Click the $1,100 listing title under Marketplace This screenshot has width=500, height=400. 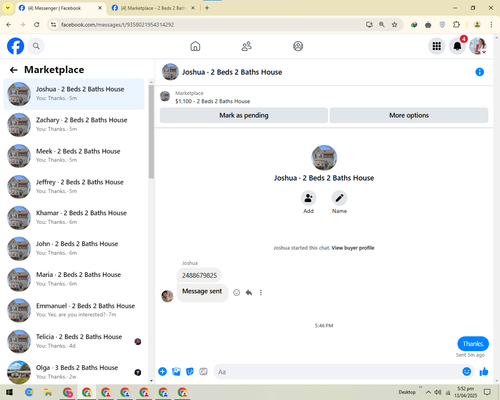pos(212,101)
